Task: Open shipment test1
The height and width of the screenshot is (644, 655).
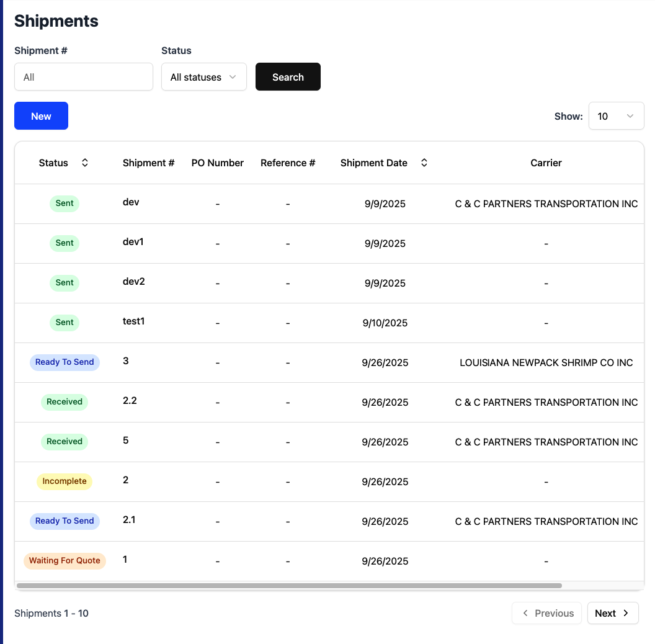Action: [134, 321]
